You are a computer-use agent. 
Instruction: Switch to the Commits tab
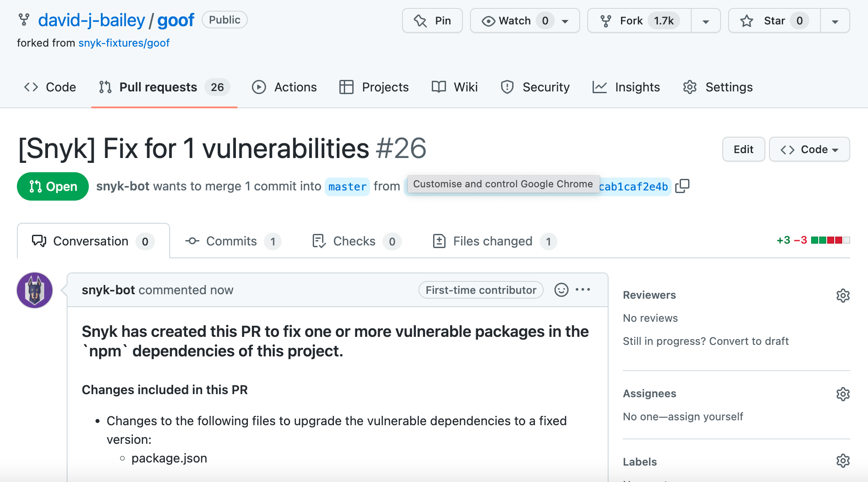coord(231,241)
